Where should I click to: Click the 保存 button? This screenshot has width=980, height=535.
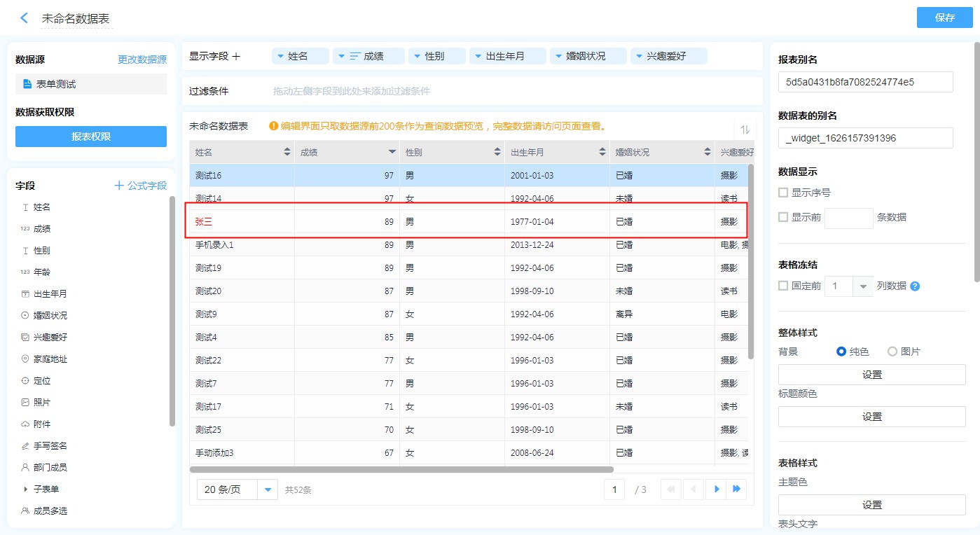coord(944,18)
